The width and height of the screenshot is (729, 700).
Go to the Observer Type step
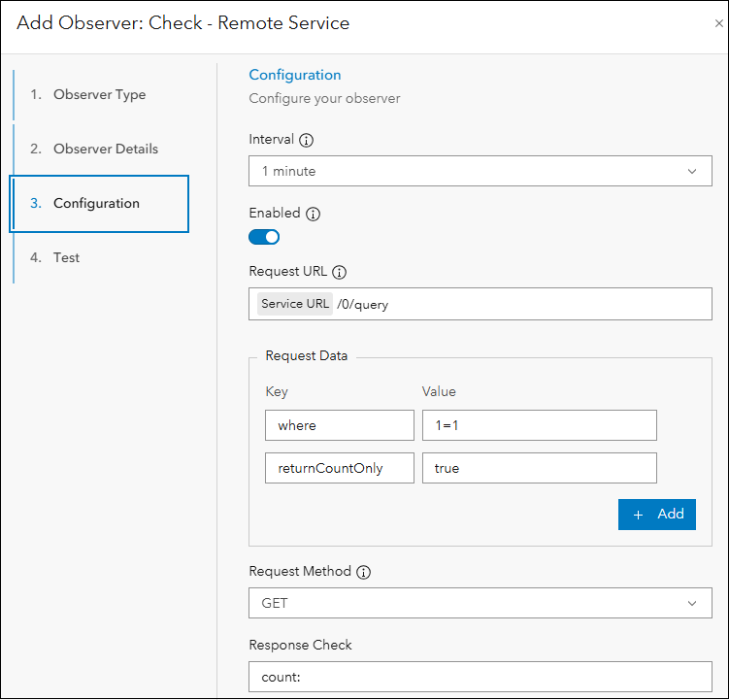99,95
